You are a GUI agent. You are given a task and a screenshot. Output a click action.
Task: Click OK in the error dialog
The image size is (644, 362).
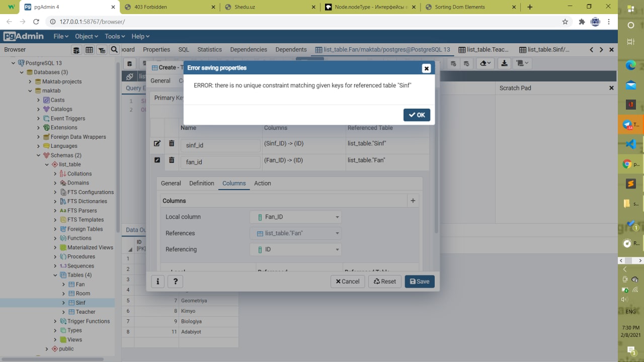[x=417, y=115]
